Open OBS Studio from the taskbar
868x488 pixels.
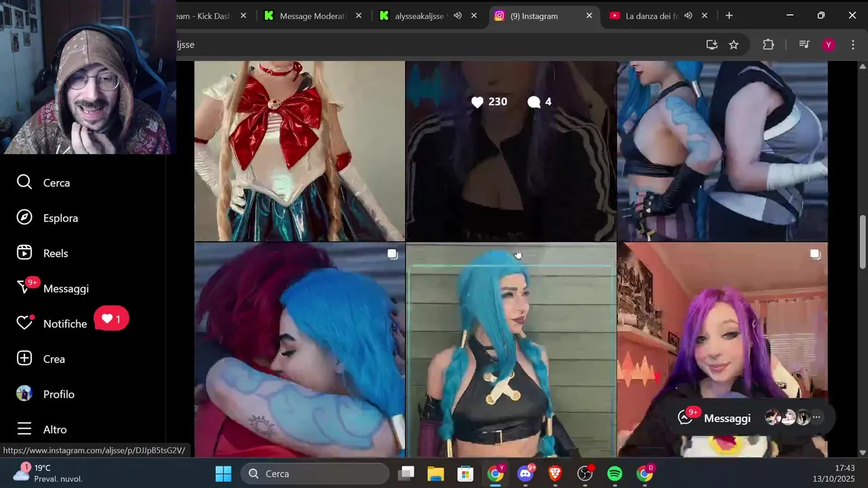(585, 474)
